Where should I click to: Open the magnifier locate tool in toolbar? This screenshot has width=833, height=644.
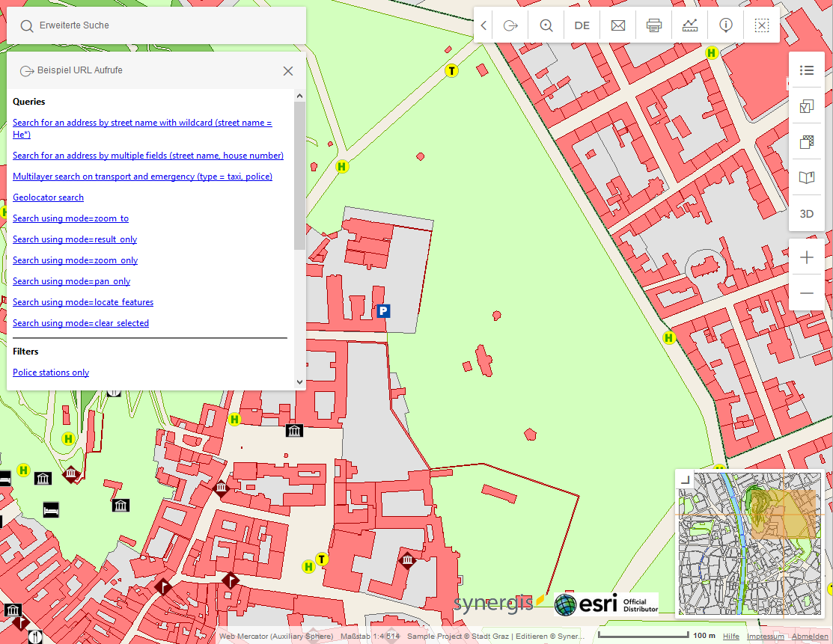click(x=546, y=25)
